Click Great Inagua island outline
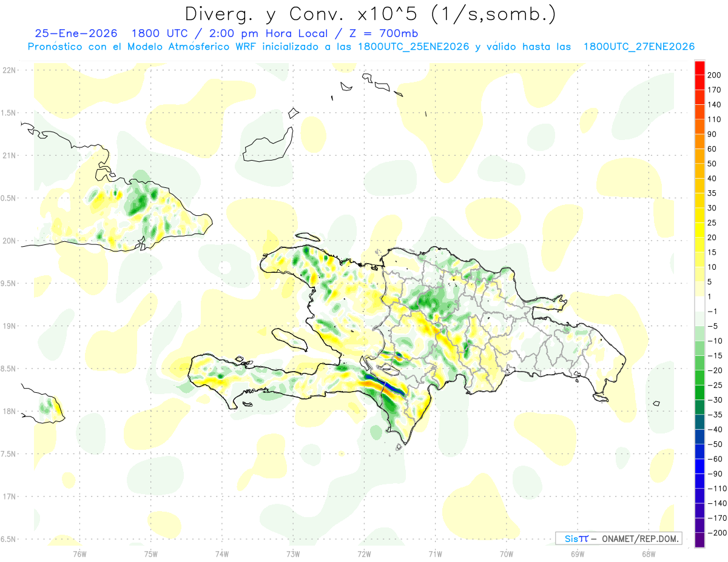The image size is (728, 562). pos(268,145)
